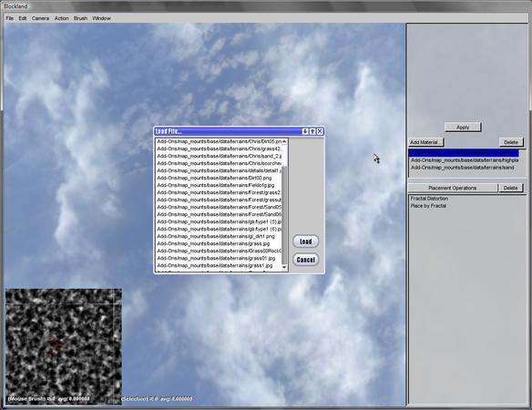Click Delete next to Placement Operations

(510, 188)
